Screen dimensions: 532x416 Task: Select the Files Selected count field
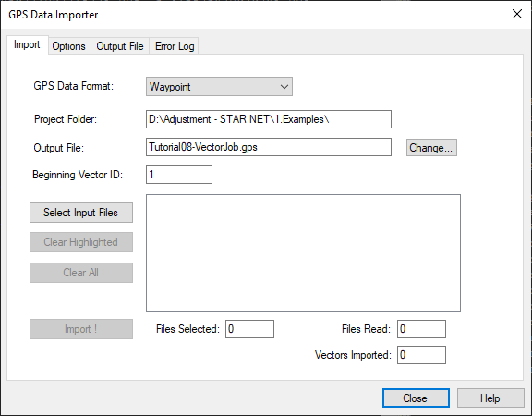click(249, 329)
